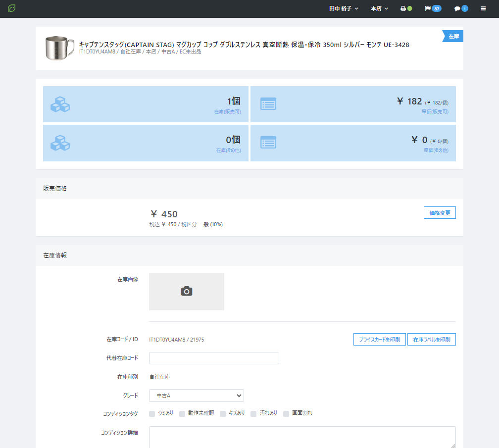
Task: Click the product title キャプテンスタッグ マグカップ
Action: 244,45
